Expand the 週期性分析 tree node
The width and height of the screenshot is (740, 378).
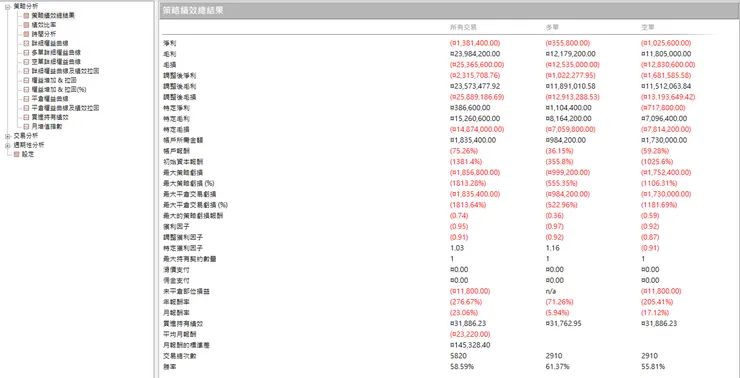coord(8,145)
